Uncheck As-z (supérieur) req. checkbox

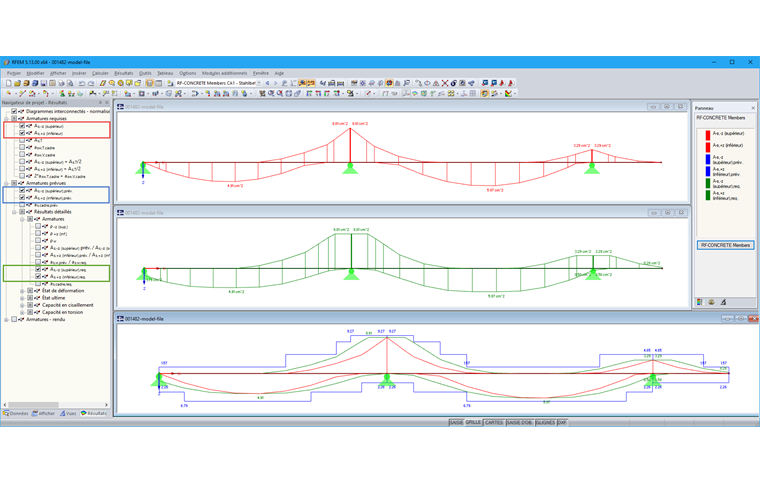pyautogui.click(x=38, y=269)
